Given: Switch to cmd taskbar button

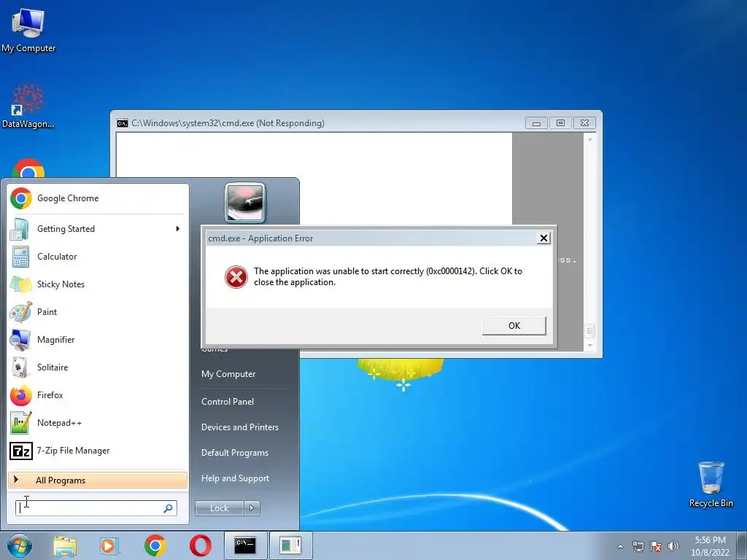Looking at the screenshot, I should [245, 545].
